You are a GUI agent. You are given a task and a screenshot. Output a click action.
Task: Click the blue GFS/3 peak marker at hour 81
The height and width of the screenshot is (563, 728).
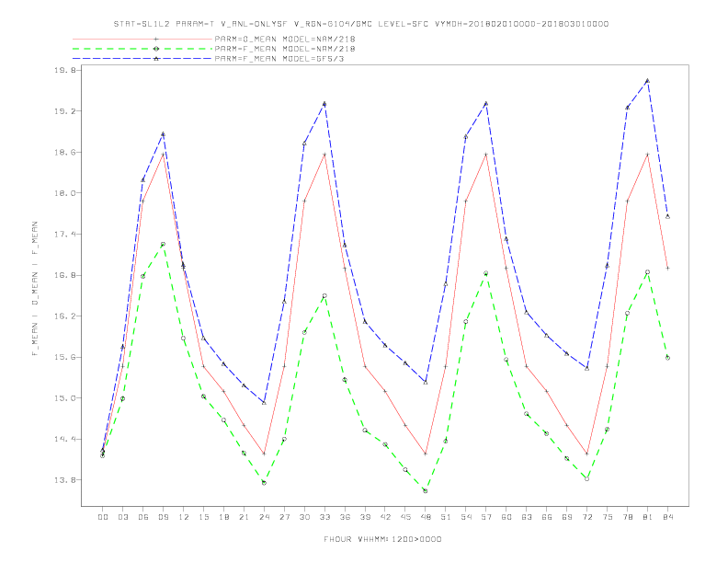coord(648,81)
